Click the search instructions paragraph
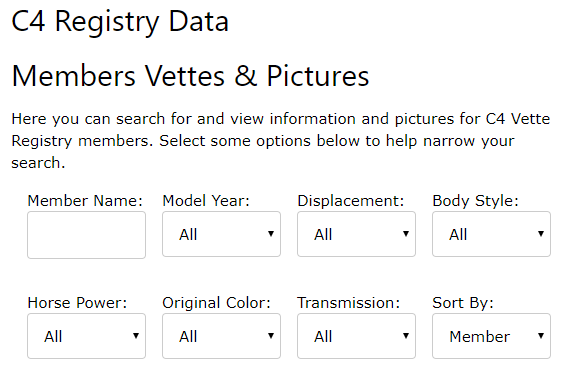The height and width of the screenshot is (378, 576). pos(281,141)
